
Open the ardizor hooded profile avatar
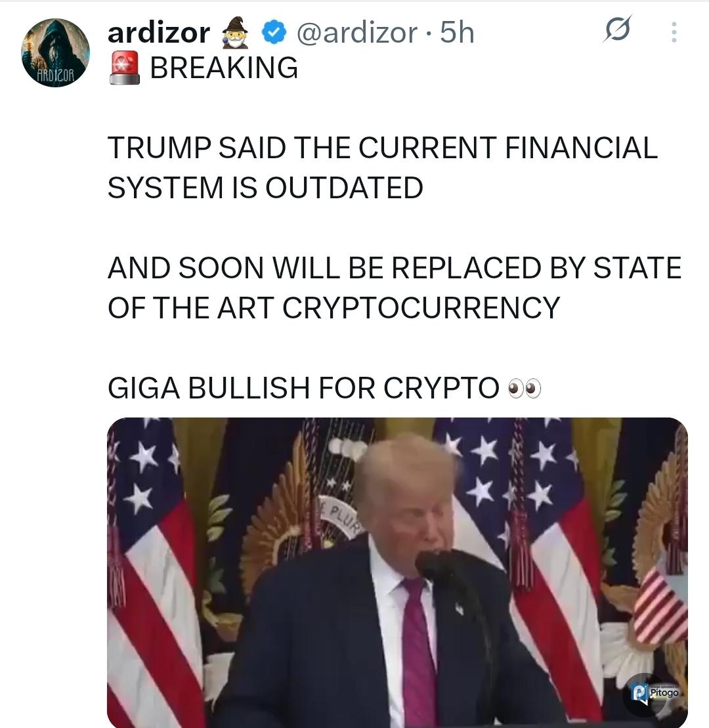coord(55,53)
